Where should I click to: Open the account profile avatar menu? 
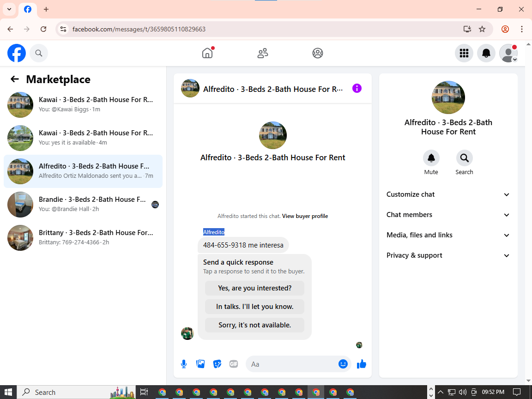(x=508, y=53)
